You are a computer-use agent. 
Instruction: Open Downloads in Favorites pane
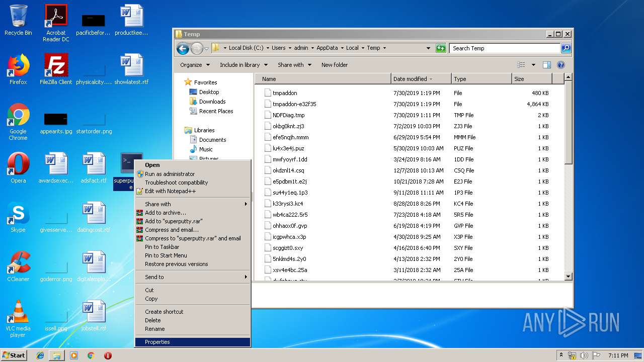pos(212,102)
